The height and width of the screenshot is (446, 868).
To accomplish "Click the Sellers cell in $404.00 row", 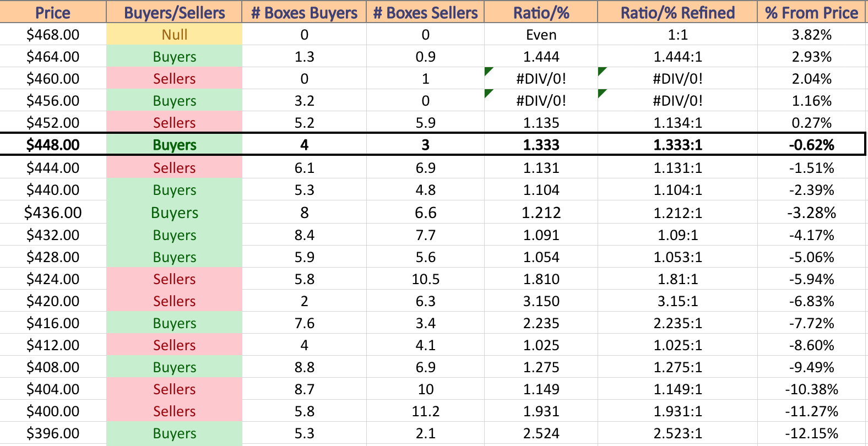I will tap(174, 389).
